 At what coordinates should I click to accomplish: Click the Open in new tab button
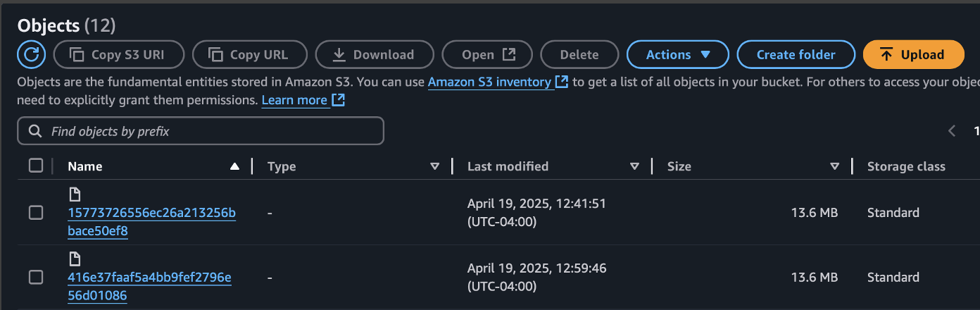[x=487, y=54]
